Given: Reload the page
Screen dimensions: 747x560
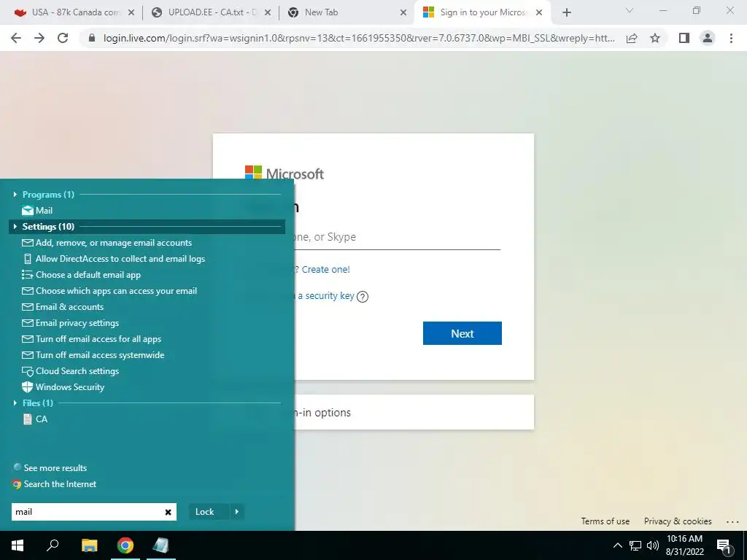Looking at the screenshot, I should click(63, 38).
